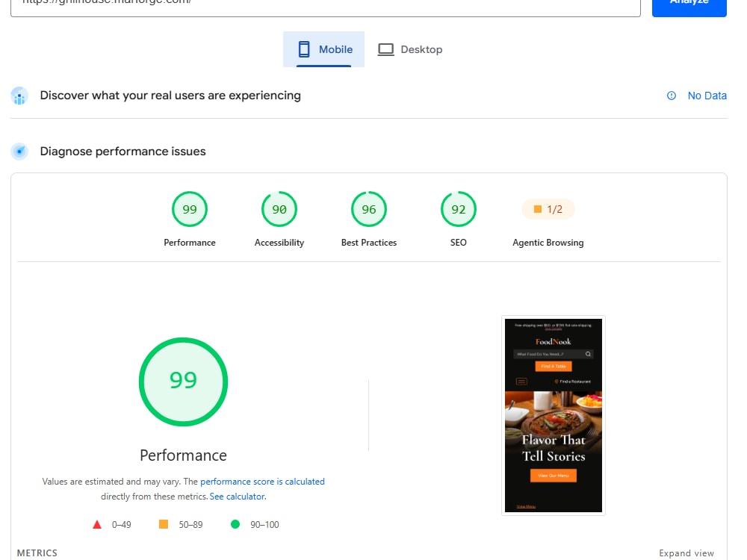Open the 'See calculator' link
The height and width of the screenshot is (560, 747).
(x=238, y=497)
